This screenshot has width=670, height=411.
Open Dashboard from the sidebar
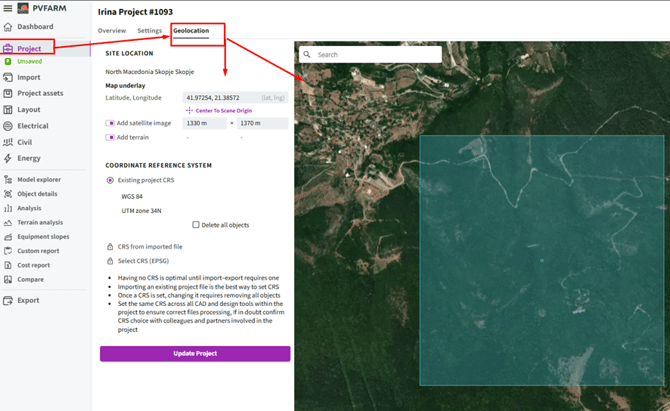[28, 27]
